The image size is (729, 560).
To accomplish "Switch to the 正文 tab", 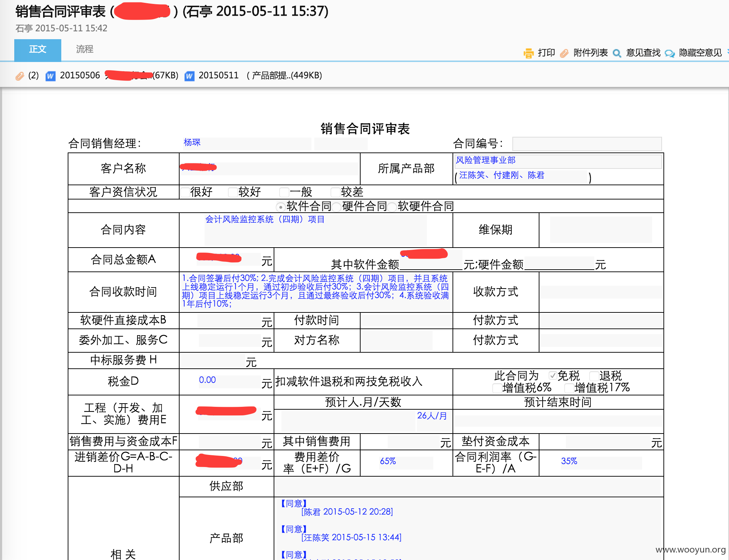I will click(x=38, y=50).
